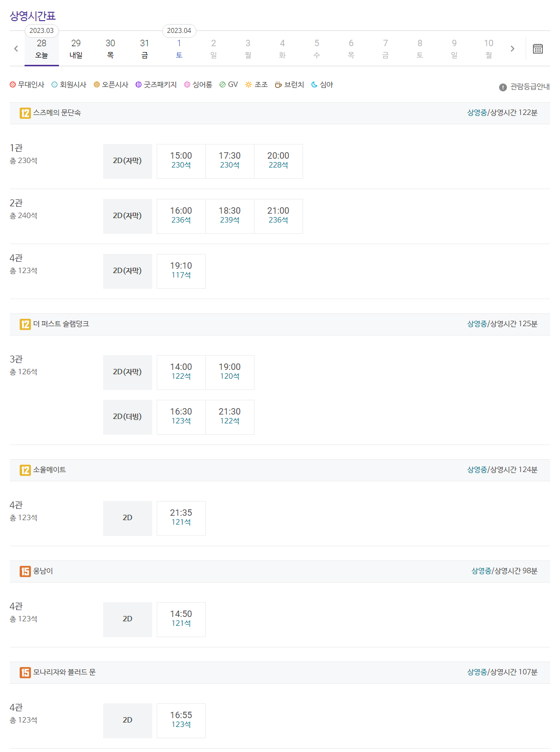
Task: Select the 29 내일 date tab
Action: coord(76,49)
